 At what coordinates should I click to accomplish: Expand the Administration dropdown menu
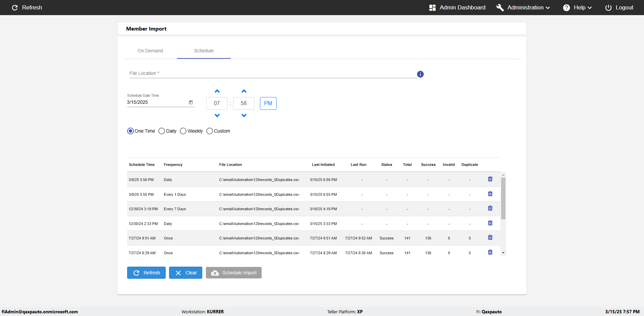(523, 7)
